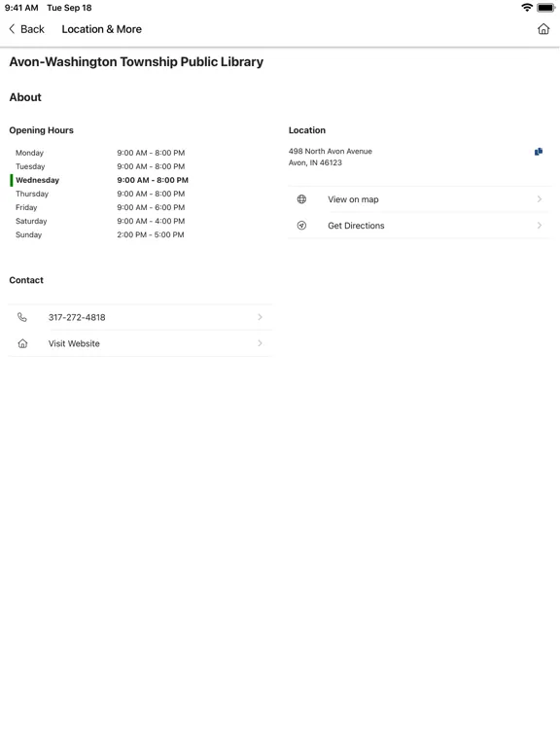Select Sunday hours 2:00 PM - 5:00 PM
The height and width of the screenshot is (747, 560).
pos(151,234)
